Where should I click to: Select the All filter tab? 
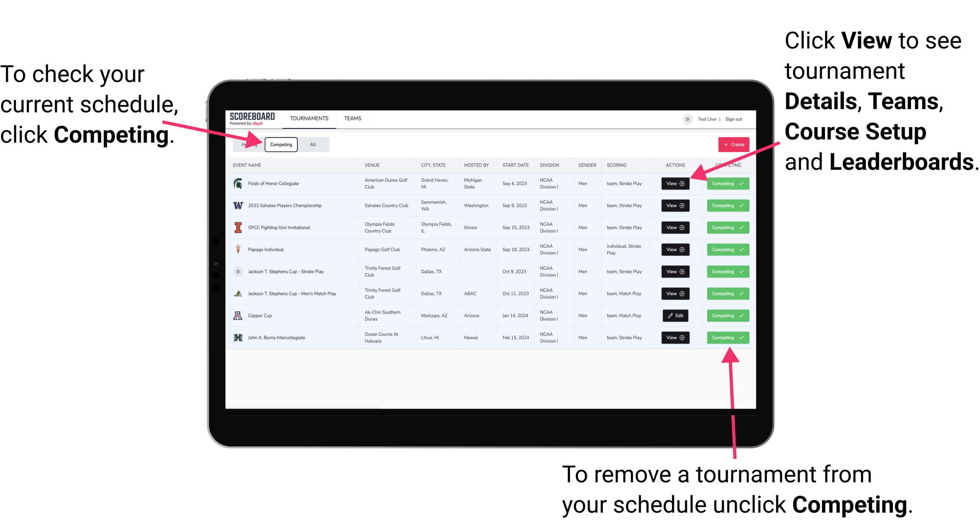pyautogui.click(x=311, y=144)
